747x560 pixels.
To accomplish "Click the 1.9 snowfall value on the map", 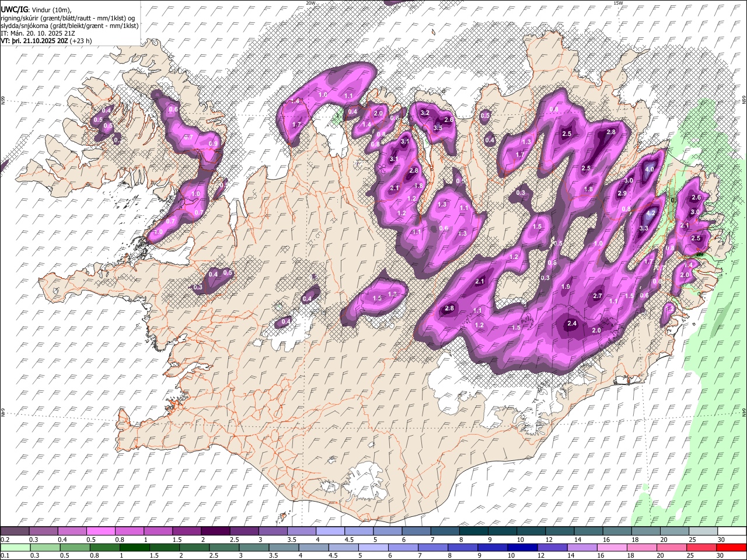I will (x=566, y=287).
